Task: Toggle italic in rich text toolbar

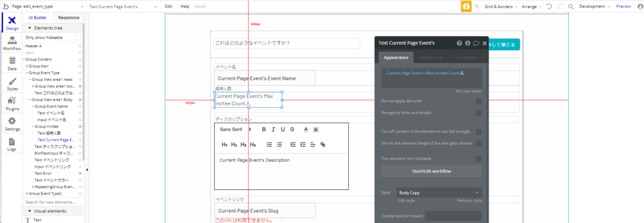Action: [273, 129]
